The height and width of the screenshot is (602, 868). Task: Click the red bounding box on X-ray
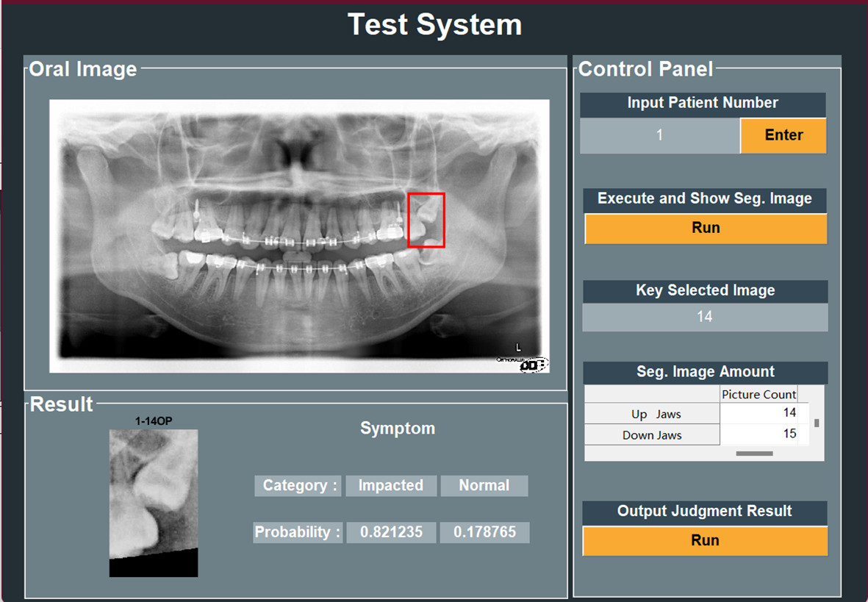426,220
